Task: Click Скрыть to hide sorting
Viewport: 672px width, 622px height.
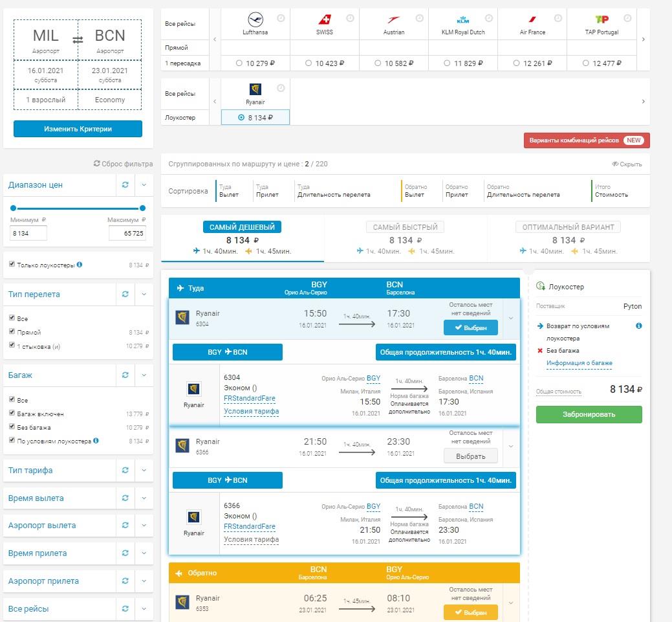Action: pyautogui.click(x=627, y=164)
